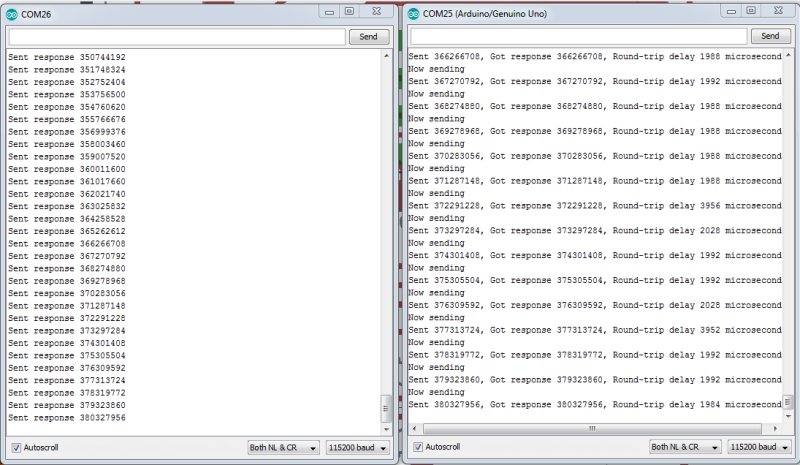Click the line 'Sent response 372291228'
This screenshot has height=465, width=800.
(x=67, y=319)
